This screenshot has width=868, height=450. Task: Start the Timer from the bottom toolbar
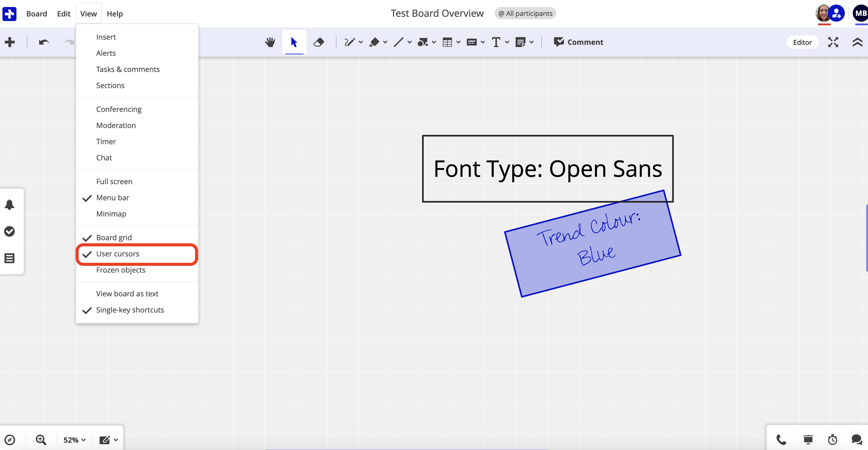click(x=832, y=440)
